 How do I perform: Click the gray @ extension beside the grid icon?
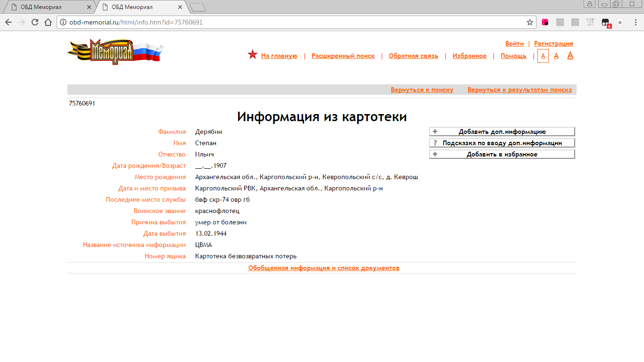tap(575, 22)
